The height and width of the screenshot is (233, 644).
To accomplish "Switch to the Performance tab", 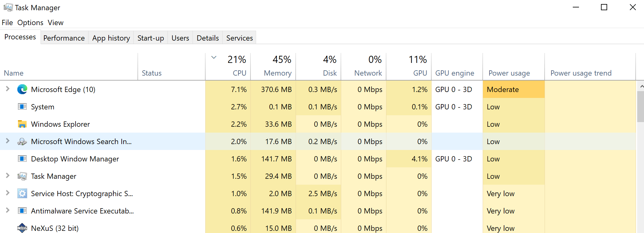I will (64, 37).
